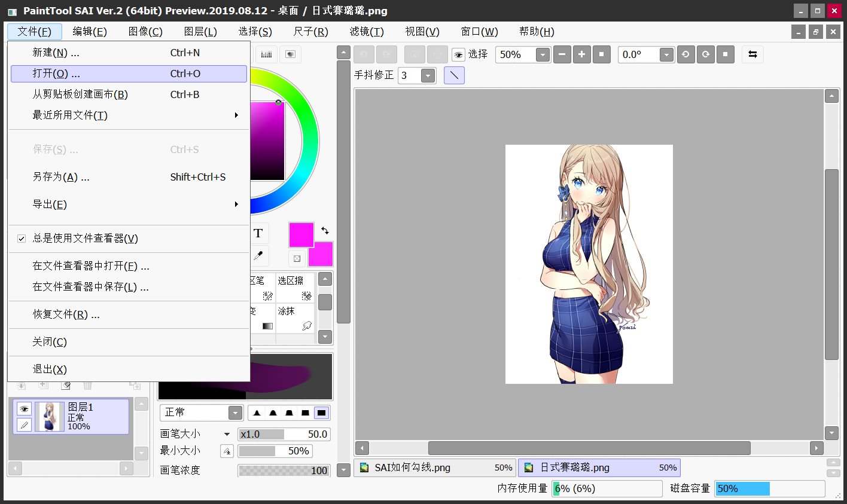Choose 打开(O) from the file menu

pyautogui.click(x=129, y=74)
